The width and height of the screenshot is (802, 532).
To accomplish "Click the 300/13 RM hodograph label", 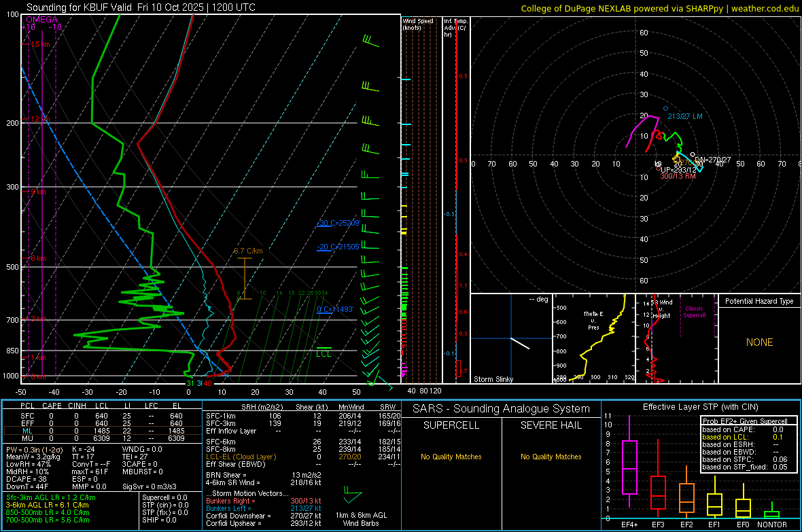I will (x=678, y=176).
